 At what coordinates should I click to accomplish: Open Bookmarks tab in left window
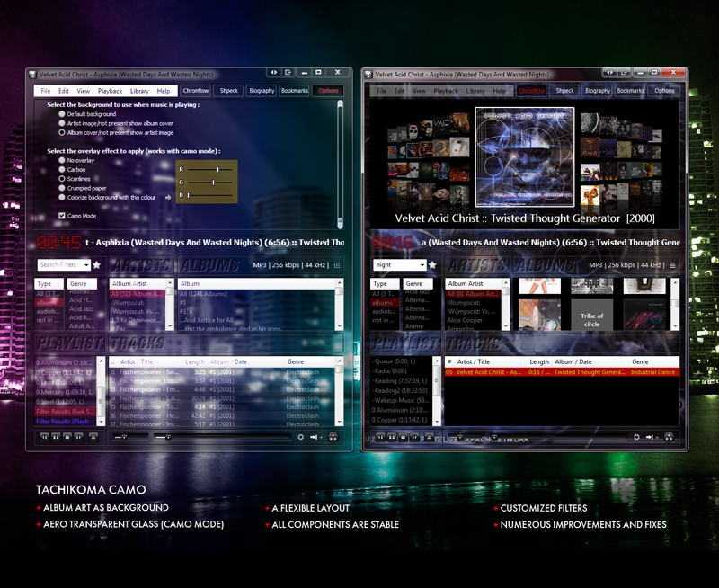click(295, 91)
